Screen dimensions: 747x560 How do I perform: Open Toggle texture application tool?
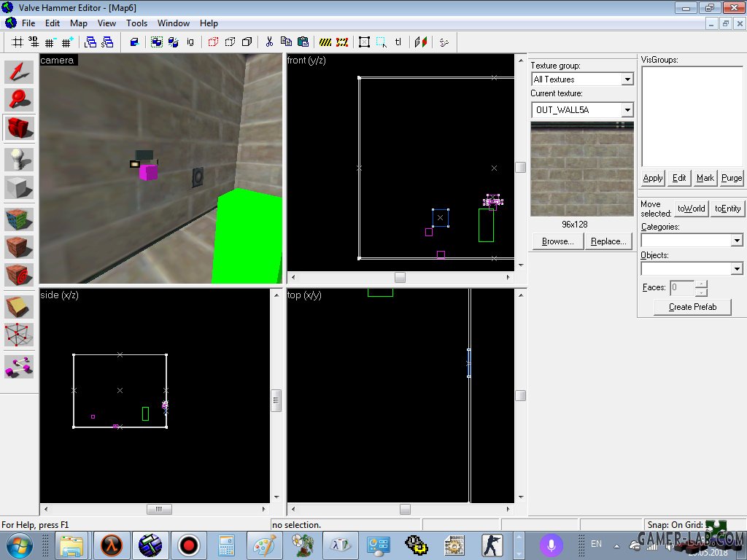19,219
